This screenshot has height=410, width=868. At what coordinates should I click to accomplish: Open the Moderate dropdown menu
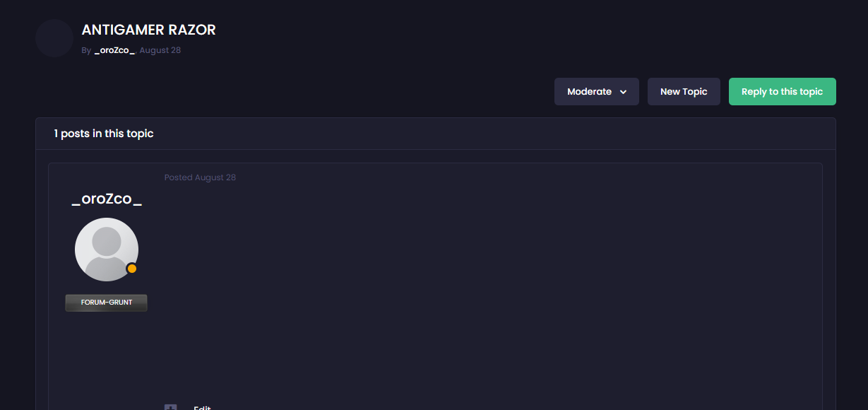[x=597, y=92]
